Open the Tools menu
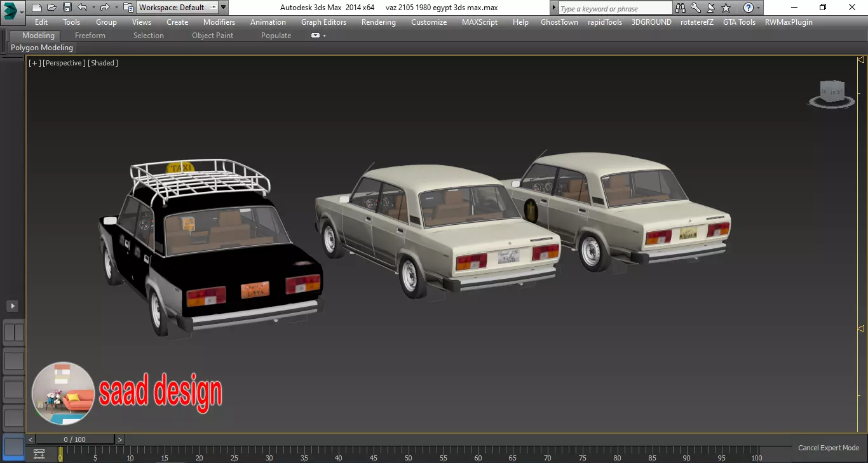 (x=72, y=22)
